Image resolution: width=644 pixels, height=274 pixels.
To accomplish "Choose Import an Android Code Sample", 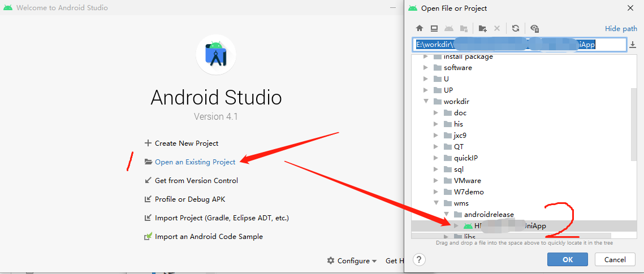I will tap(209, 237).
